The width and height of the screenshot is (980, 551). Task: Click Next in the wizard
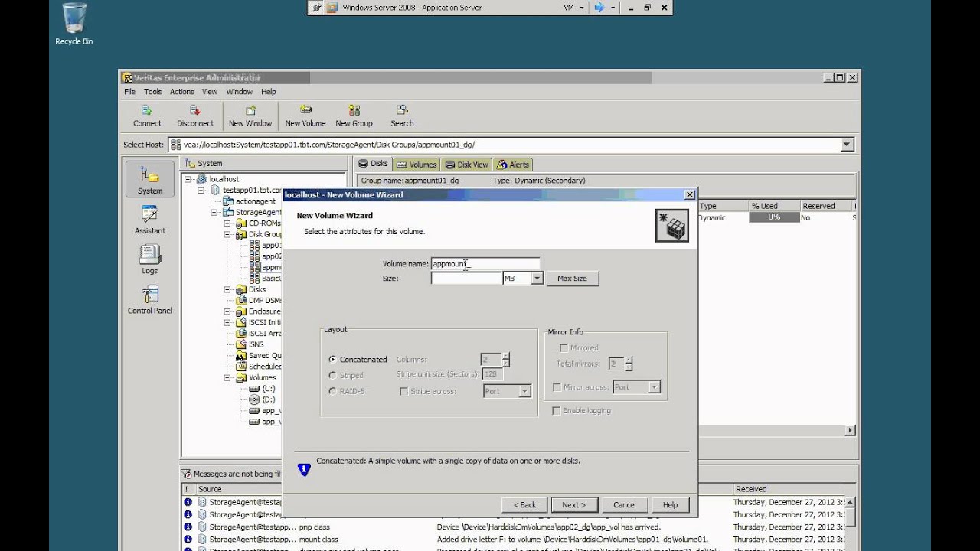573,505
